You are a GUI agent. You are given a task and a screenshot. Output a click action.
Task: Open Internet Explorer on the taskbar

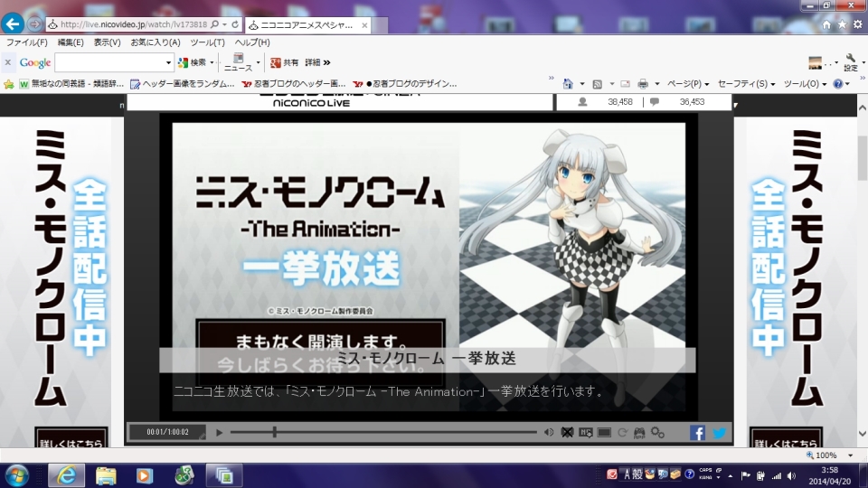66,475
